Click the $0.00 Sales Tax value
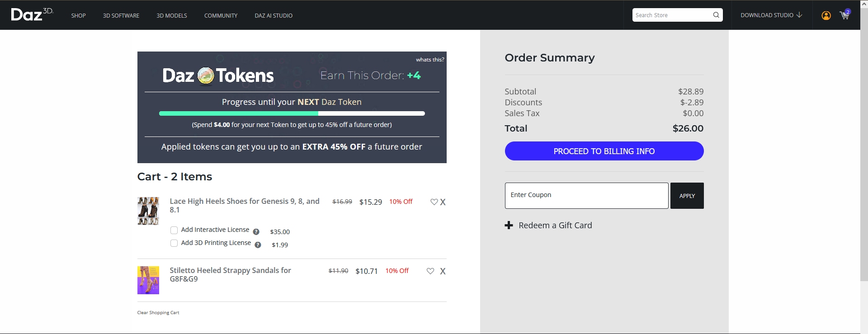 coord(693,113)
